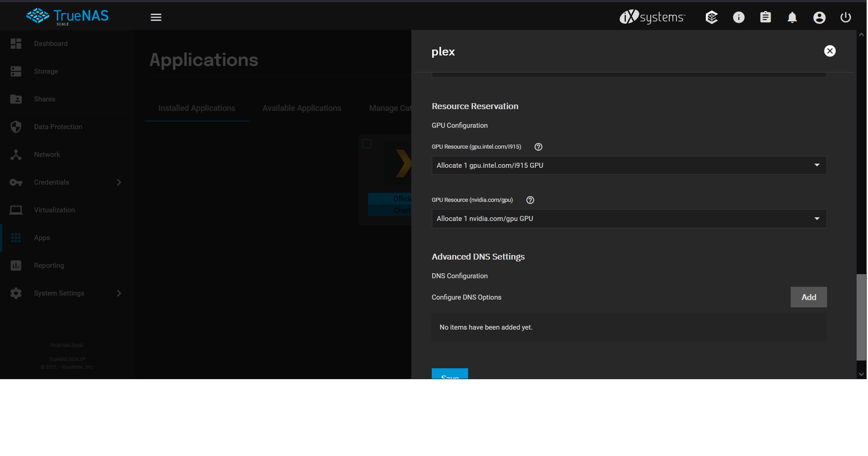Screen dimensions: 868x456
Task: Click the Credentials key icon
Action: (x=16, y=182)
